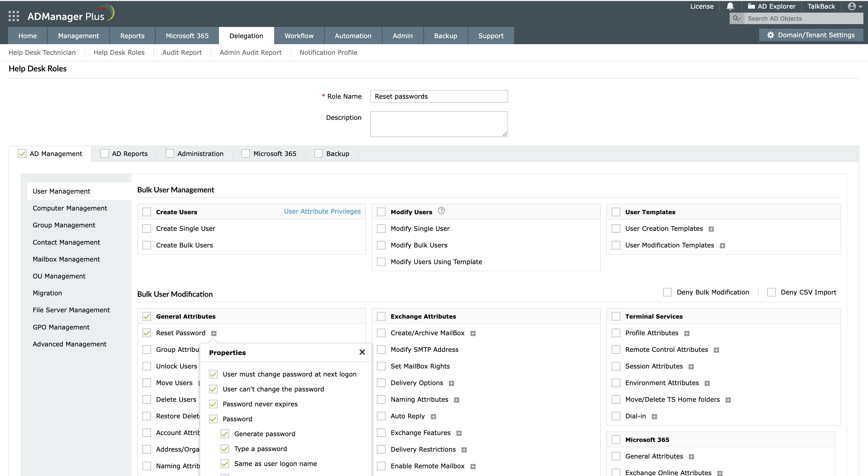Open Domain/Tenant Settings
The image size is (868, 476).
point(811,35)
